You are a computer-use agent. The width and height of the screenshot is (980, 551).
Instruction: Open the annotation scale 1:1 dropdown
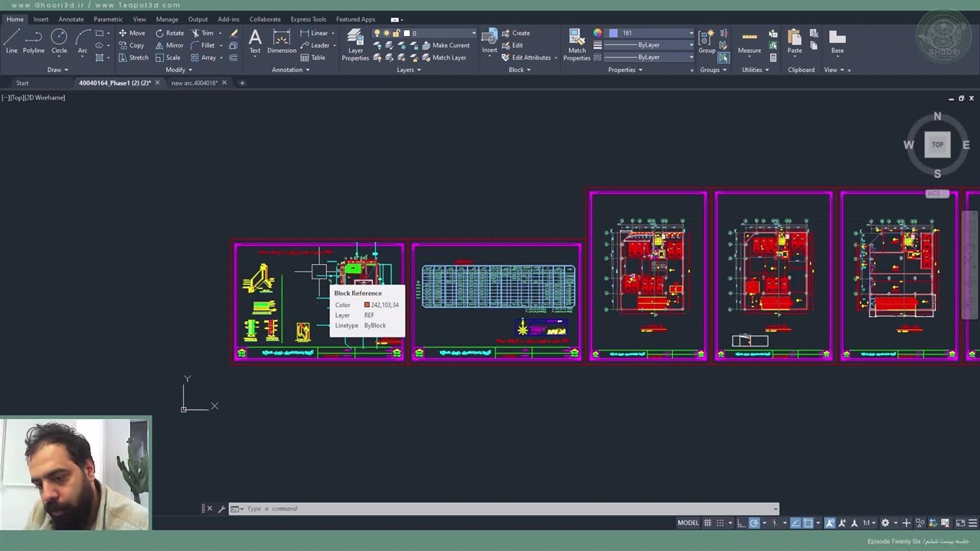[870, 523]
